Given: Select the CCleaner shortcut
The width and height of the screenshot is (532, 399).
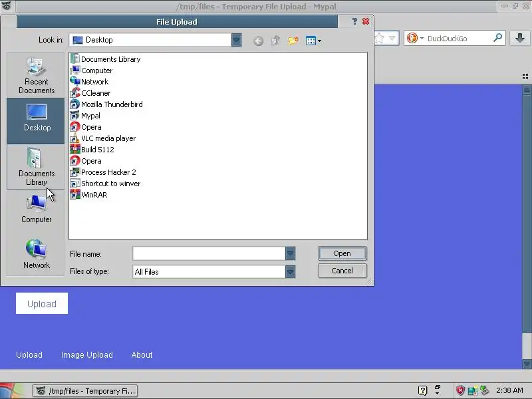Looking at the screenshot, I should click(x=90, y=93).
